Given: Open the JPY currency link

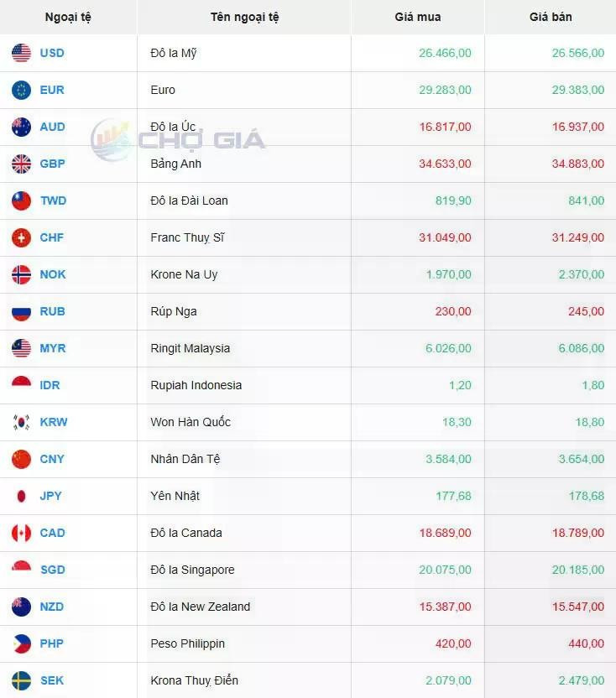Looking at the screenshot, I should (x=51, y=496).
